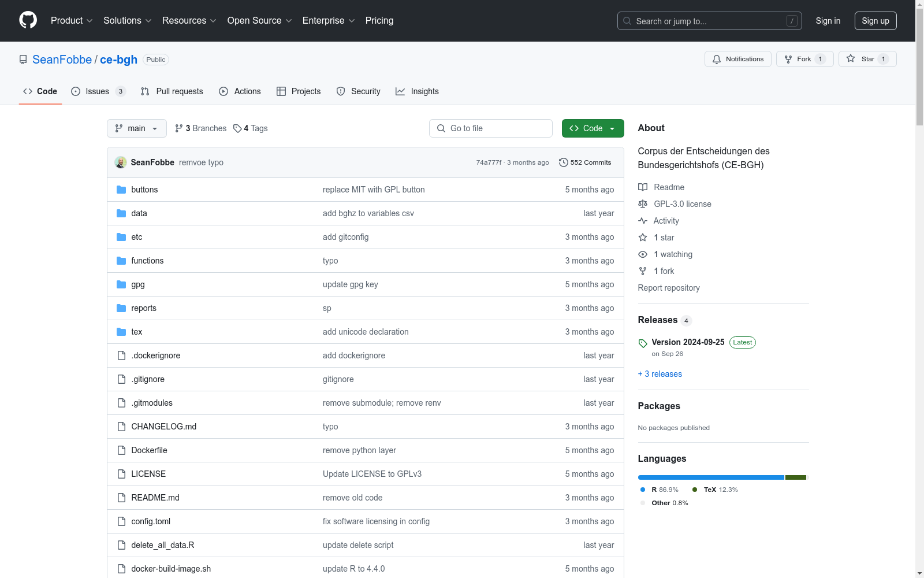The image size is (924, 578).
Task: Open the delete_all_data.R file
Action: (163, 545)
